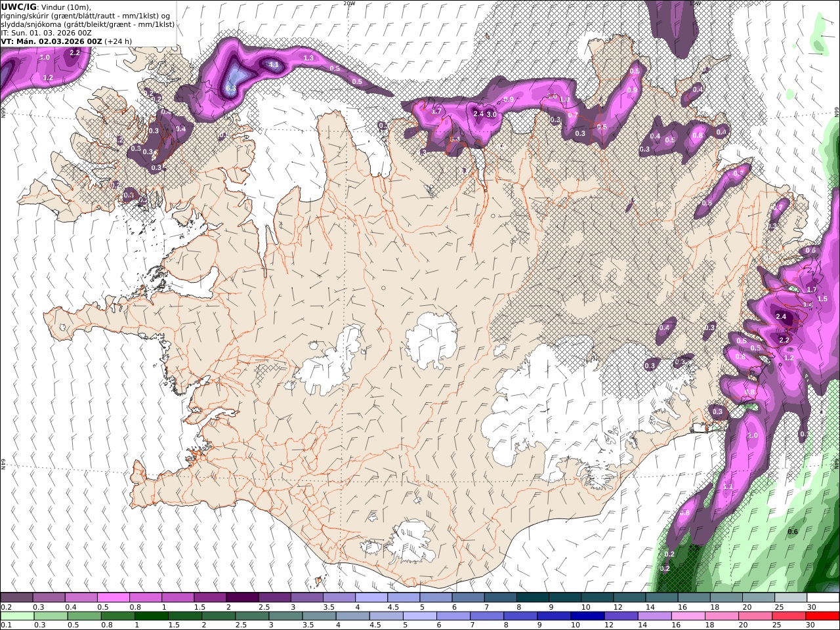This screenshot has height=630, width=840.
Task: Click the "3.0" precipitation value on the north coast
Action: [492, 114]
